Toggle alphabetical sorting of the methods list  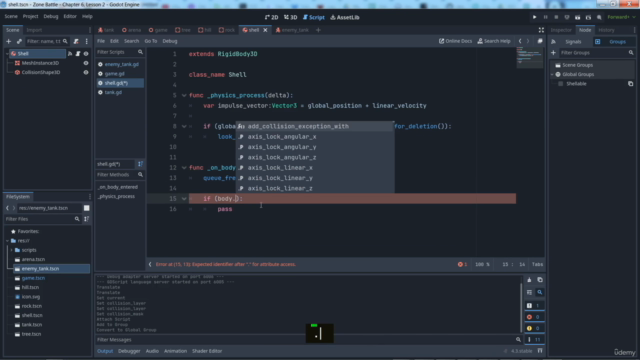tap(140, 164)
